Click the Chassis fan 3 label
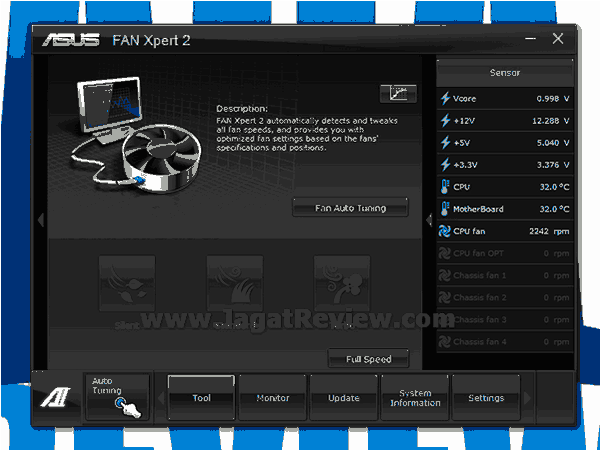Image resolution: width=600 pixels, height=450 pixels. 480,320
